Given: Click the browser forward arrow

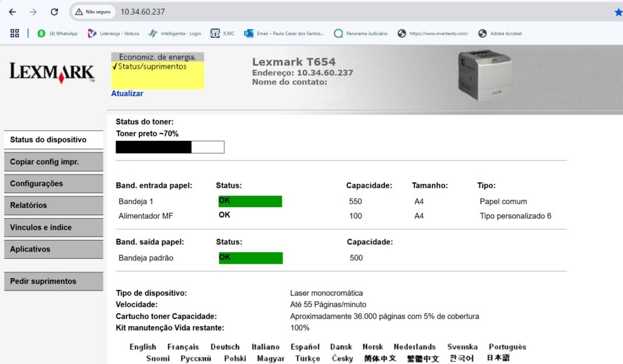Looking at the screenshot, I should coord(33,12).
